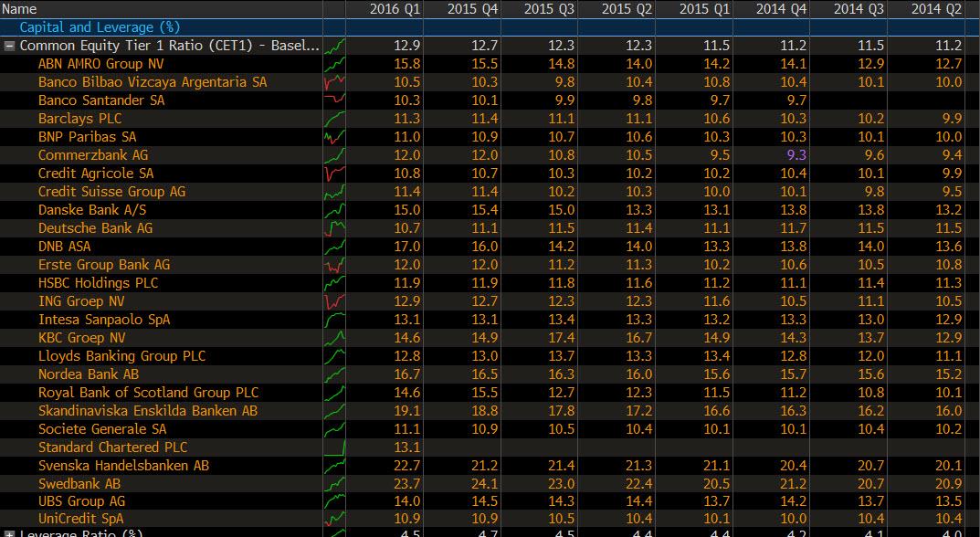Open Standard Chartered PLC row name
This screenshot has height=537, width=980.
[x=112, y=447]
